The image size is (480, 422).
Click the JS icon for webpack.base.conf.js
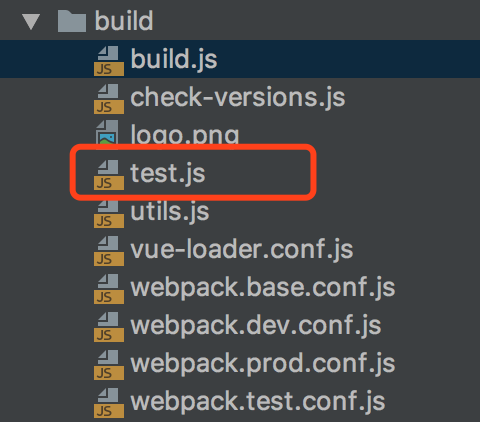(109, 289)
